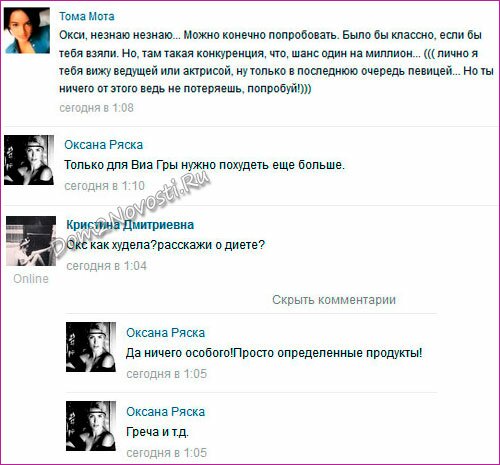Click Оксана Ряска name above 'Да ничего особого' reply
The height and width of the screenshot is (465, 500).
[x=166, y=333]
